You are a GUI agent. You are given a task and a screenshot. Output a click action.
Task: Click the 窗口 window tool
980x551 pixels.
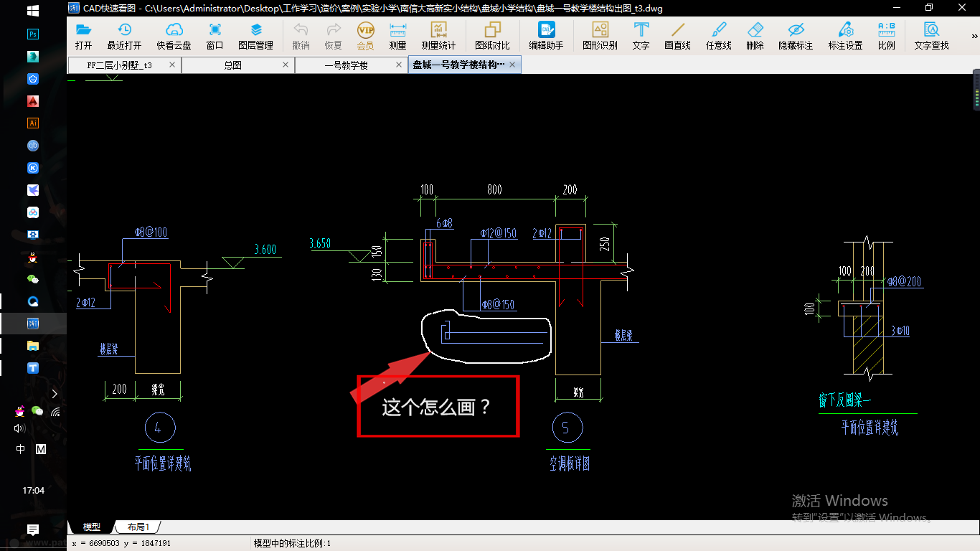[215, 36]
